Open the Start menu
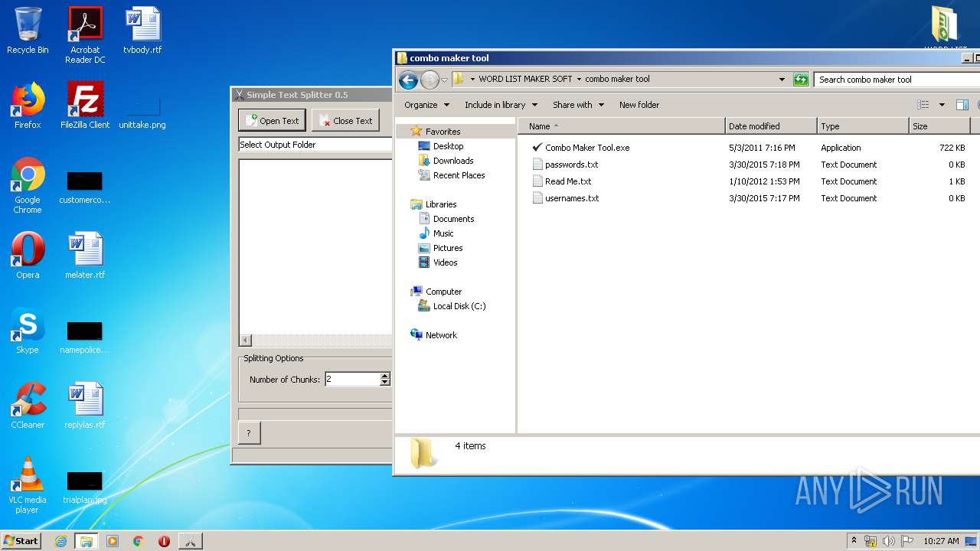The image size is (980, 551). point(21,541)
